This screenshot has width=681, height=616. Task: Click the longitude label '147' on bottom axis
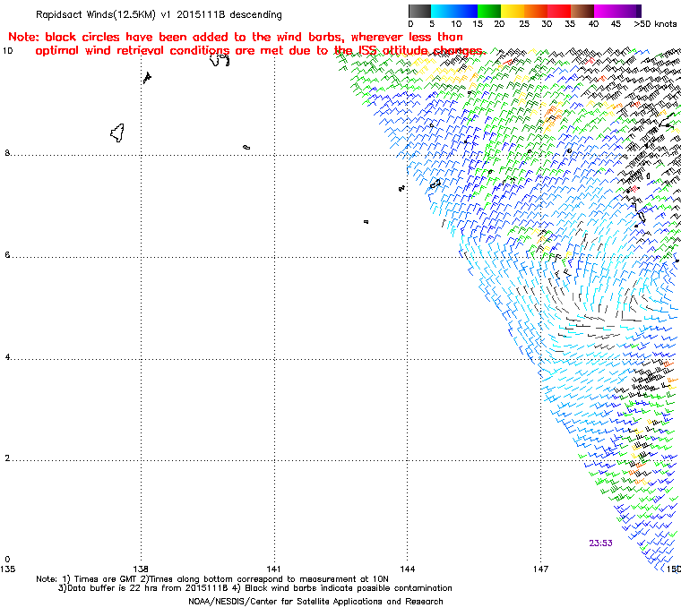(x=540, y=569)
